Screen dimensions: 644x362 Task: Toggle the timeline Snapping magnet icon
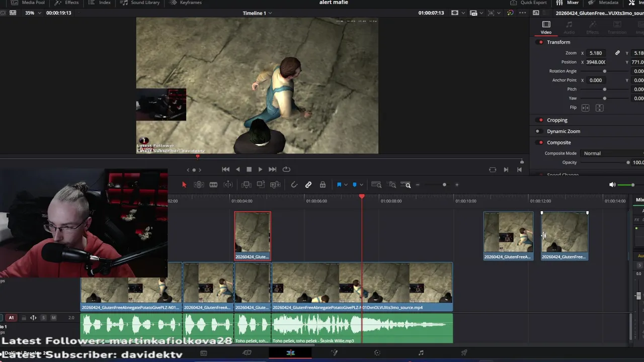click(x=294, y=185)
